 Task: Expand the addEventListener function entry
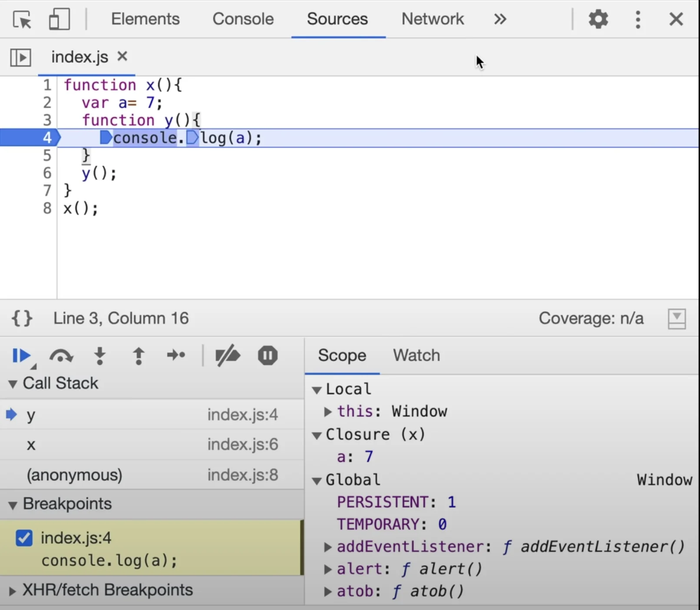pos(328,547)
